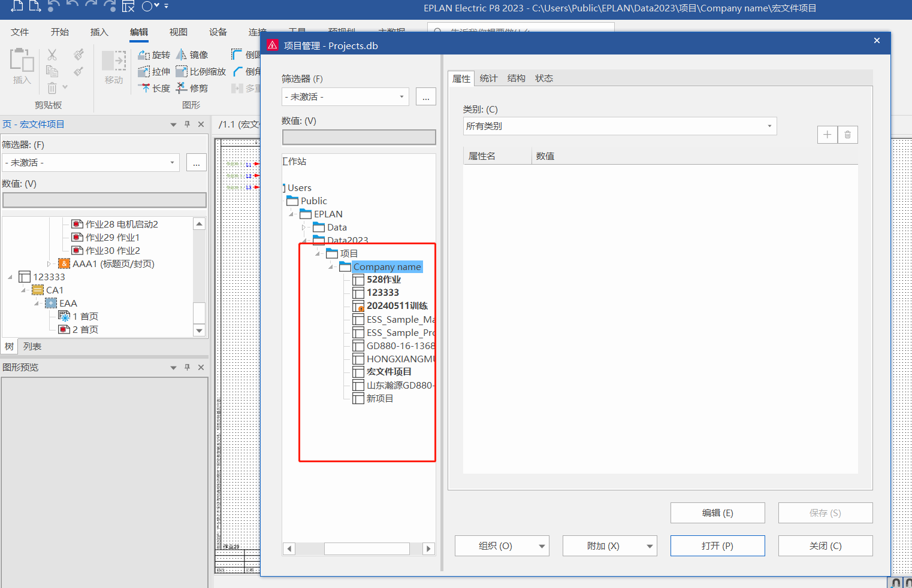Click the 打开 (P) button
The image size is (912, 588).
pos(717,546)
